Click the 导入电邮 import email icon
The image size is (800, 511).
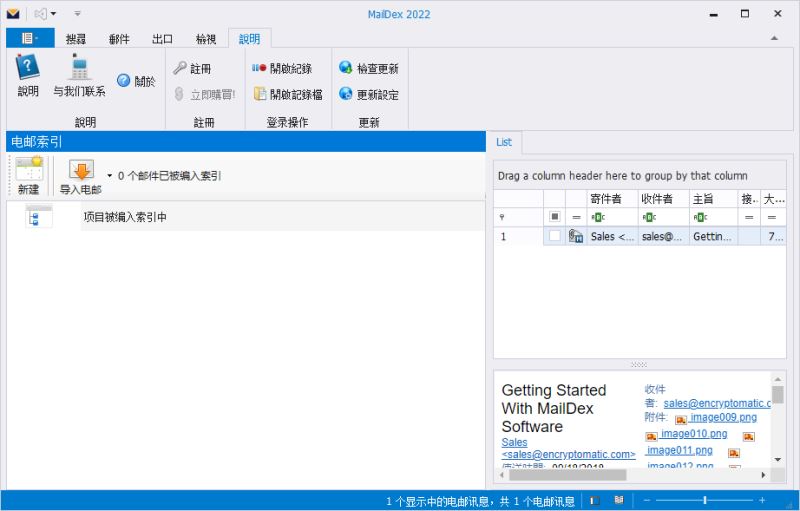(x=81, y=170)
